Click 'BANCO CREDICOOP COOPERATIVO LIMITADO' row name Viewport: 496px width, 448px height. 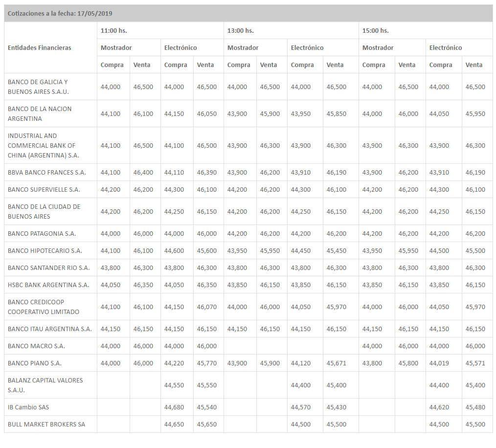(44, 307)
